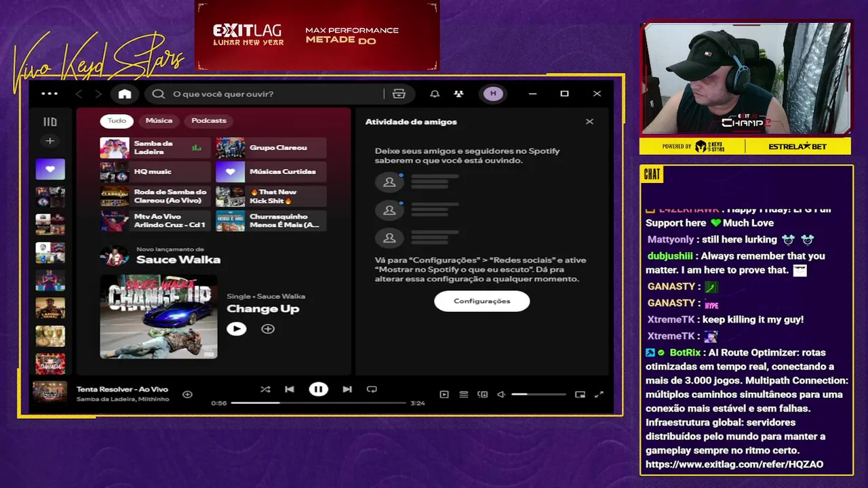Click the Mattyonly chat username
This screenshot has height=488, width=868.
point(671,239)
